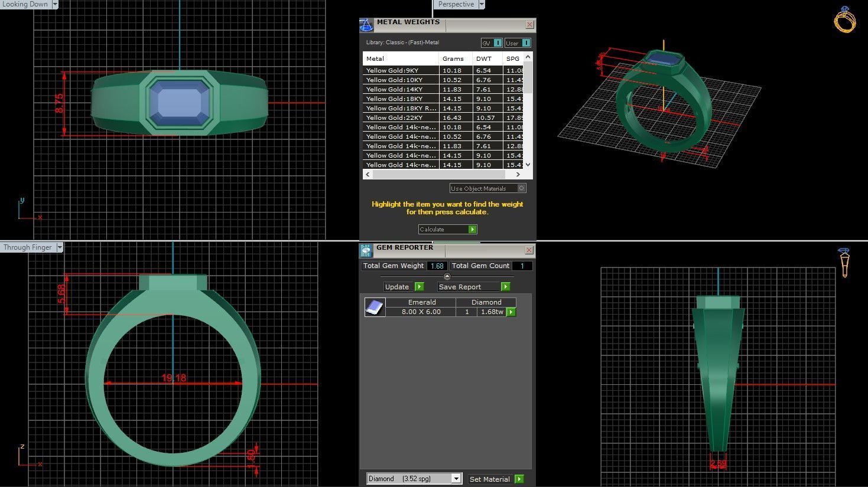Sort by the DWT column header
This screenshot has height=487, width=868.
click(x=487, y=58)
